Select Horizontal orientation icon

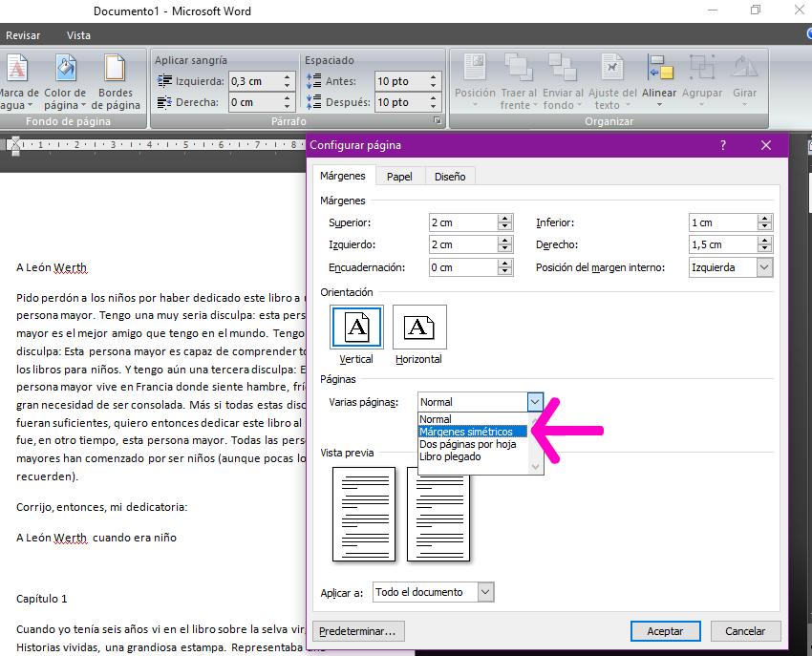coord(418,329)
